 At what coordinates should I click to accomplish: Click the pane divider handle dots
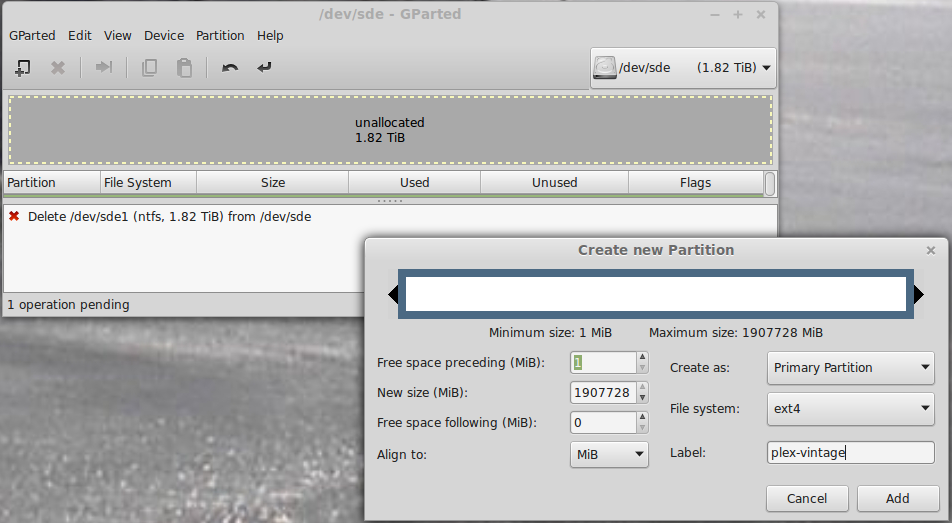click(390, 201)
